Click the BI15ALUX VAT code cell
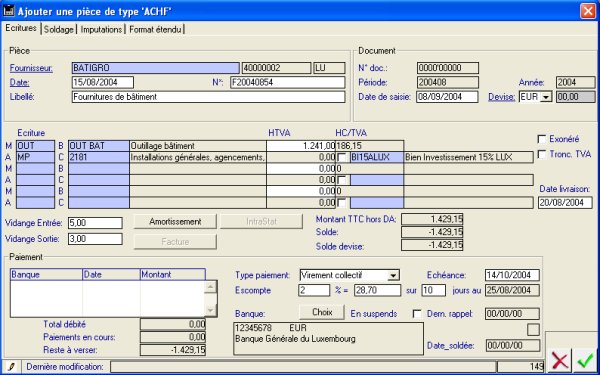 point(377,157)
